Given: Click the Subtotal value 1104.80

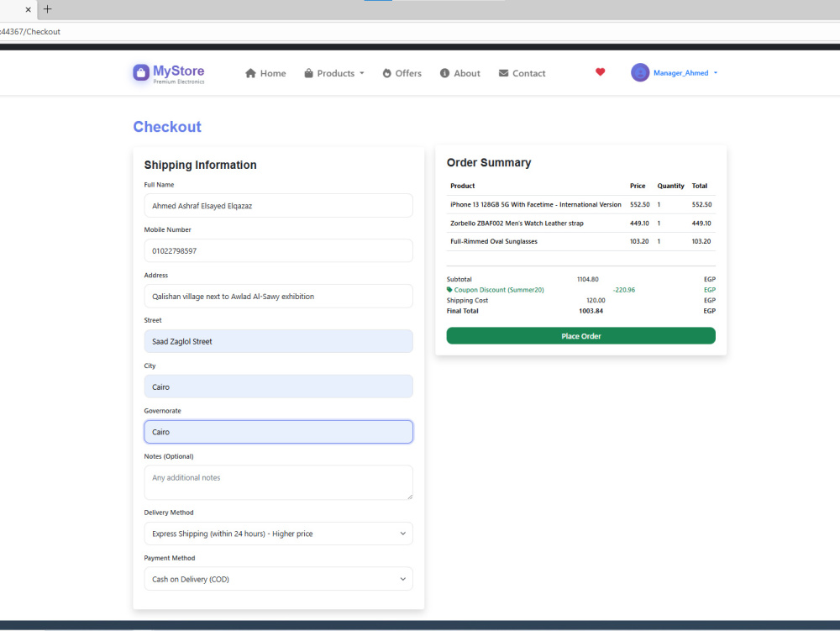Looking at the screenshot, I should tap(588, 279).
